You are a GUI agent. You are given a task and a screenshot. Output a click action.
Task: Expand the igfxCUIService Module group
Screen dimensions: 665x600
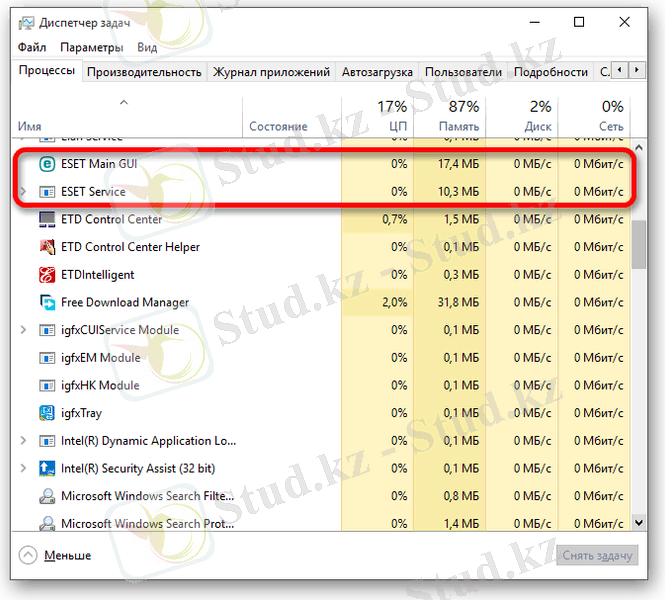point(24,330)
